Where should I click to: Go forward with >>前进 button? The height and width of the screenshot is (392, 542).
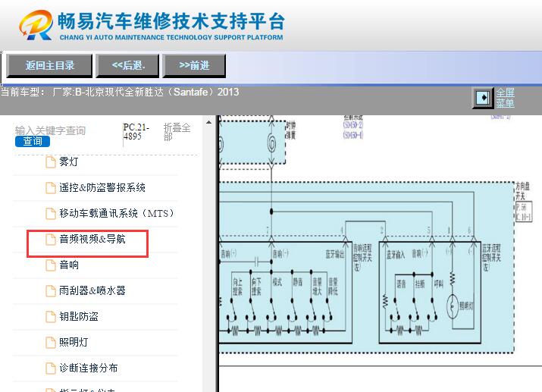194,65
